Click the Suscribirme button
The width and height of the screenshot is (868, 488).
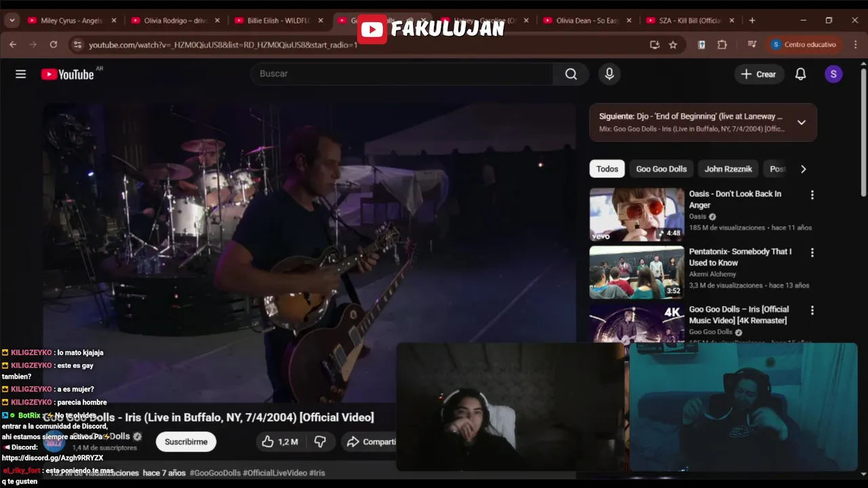tap(186, 442)
